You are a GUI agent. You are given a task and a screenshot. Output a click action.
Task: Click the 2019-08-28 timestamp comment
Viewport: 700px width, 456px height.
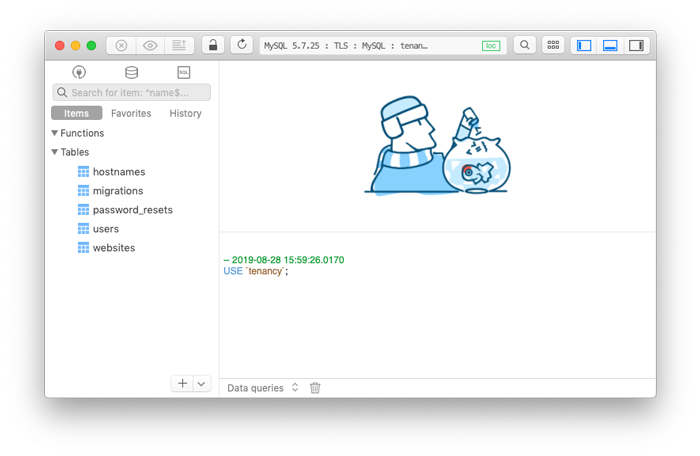tap(284, 260)
